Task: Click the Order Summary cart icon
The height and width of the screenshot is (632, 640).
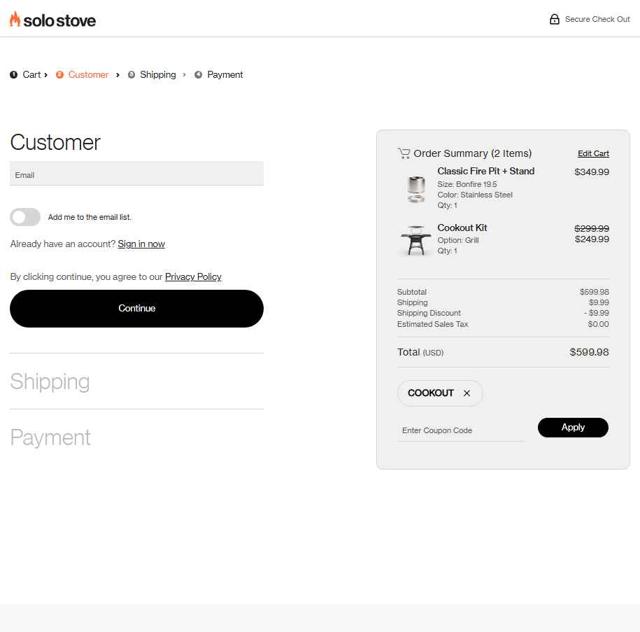Action: tap(403, 153)
